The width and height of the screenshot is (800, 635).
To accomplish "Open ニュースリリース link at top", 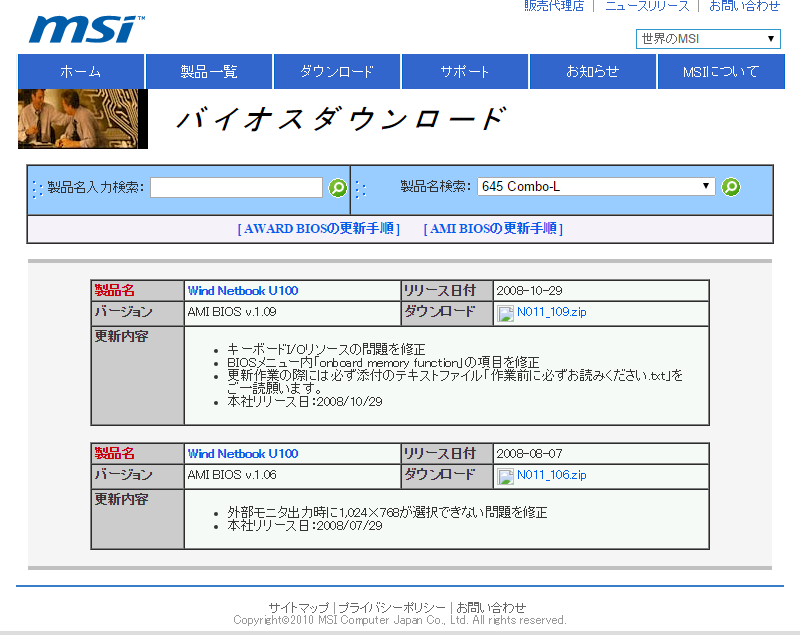I will [647, 6].
